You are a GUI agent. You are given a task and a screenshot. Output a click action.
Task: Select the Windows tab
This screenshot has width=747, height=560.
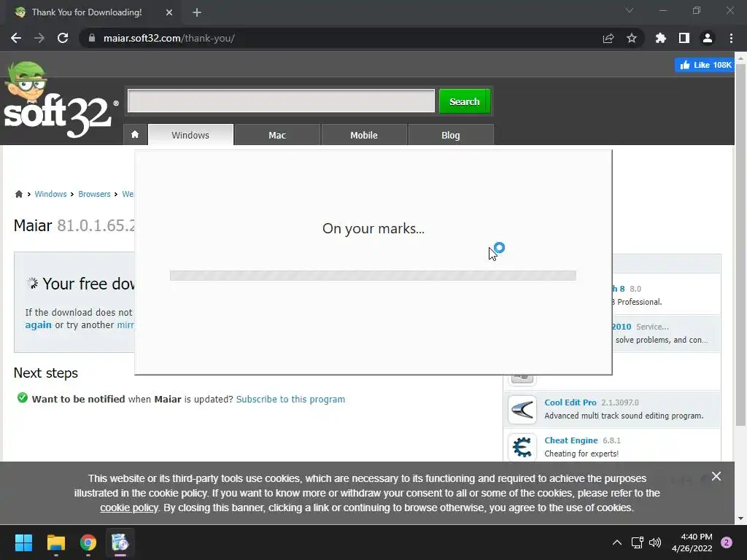(x=190, y=135)
